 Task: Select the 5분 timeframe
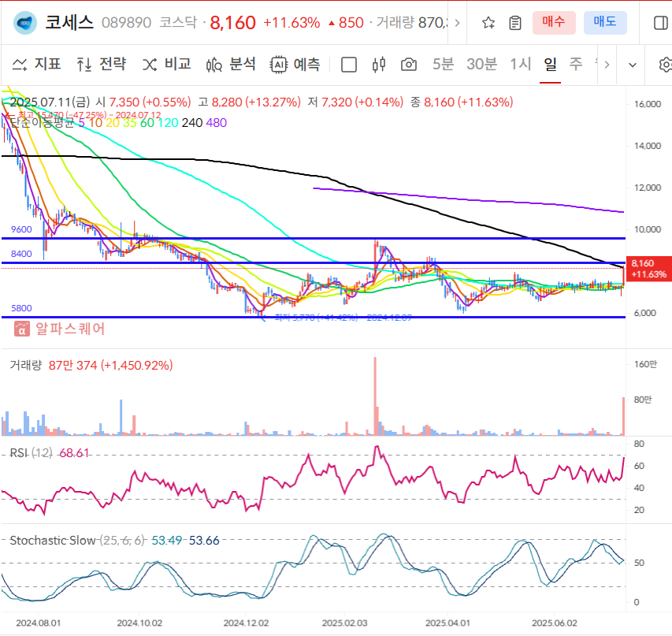(x=443, y=65)
